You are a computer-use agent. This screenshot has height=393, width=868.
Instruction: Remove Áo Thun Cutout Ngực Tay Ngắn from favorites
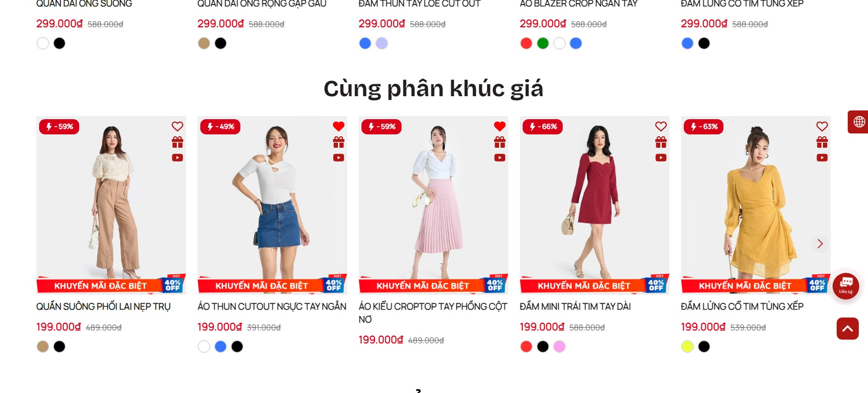coord(338,126)
